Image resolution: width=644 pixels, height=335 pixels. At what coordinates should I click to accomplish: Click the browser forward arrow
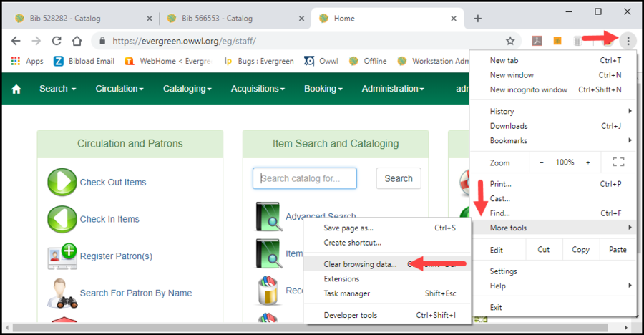pos(36,41)
